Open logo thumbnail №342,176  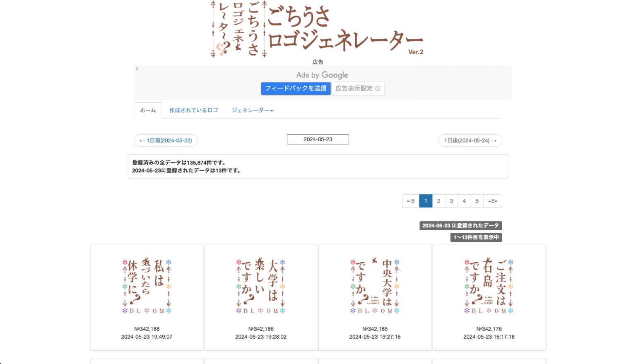pyautogui.click(x=489, y=286)
